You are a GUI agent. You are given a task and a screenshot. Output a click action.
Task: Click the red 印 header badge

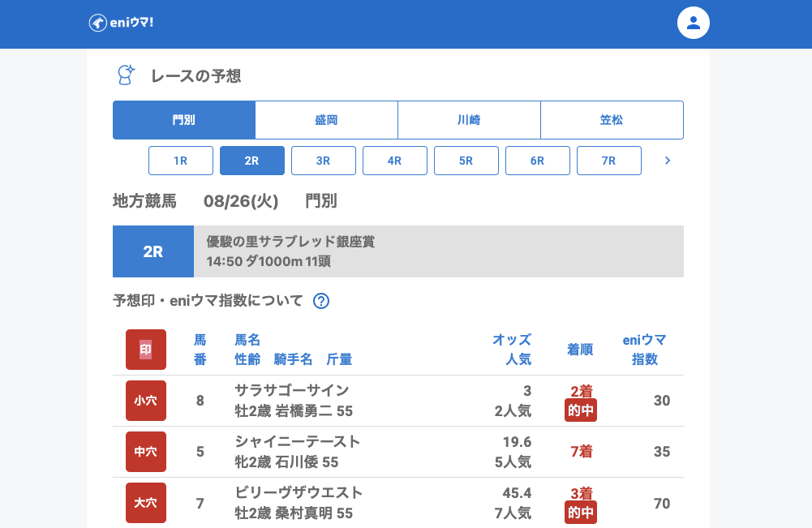(x=146, y=350)
